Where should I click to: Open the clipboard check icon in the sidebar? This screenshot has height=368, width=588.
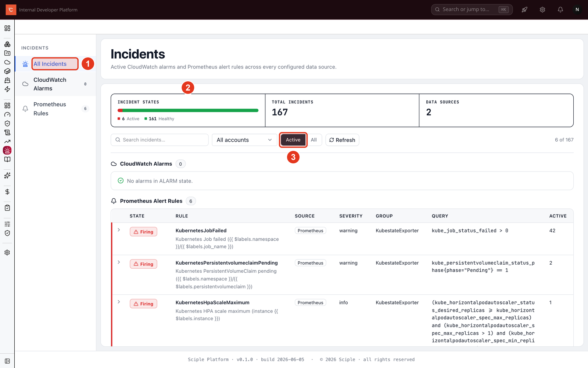[7, 208]
